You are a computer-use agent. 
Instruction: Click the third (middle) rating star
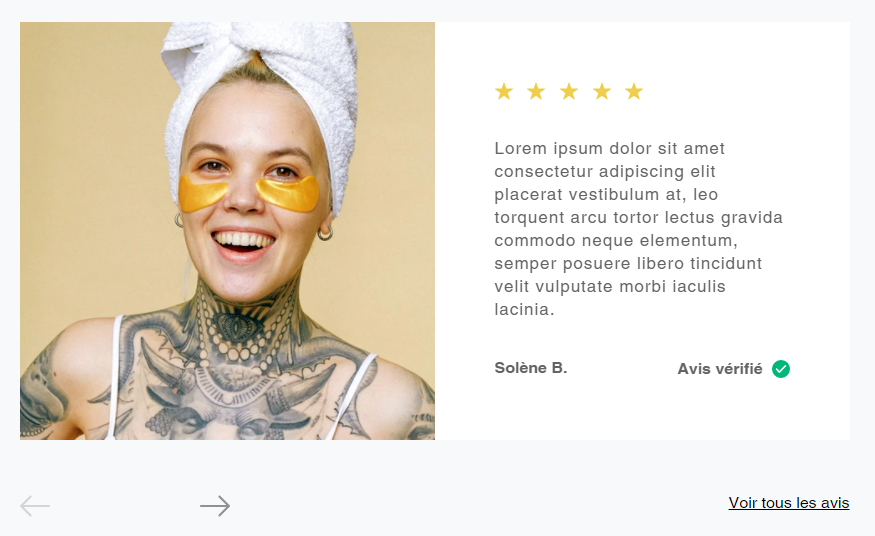click(x=569, y=91)
